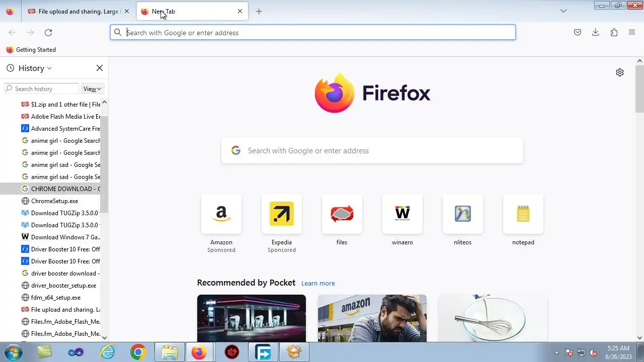Click Firefox icon on taskbar
644x362 pixels.
click(200, 352)
